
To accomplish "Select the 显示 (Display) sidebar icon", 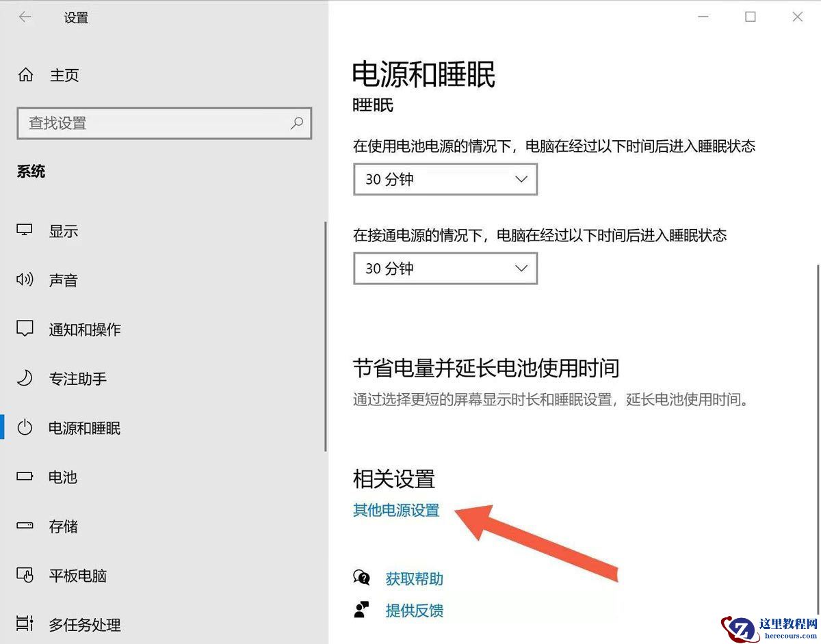I will [24, 230].
